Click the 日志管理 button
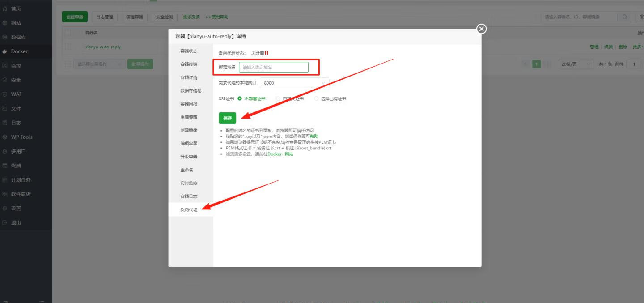Screen dimensions: 644x303 (x=105, y=17)
